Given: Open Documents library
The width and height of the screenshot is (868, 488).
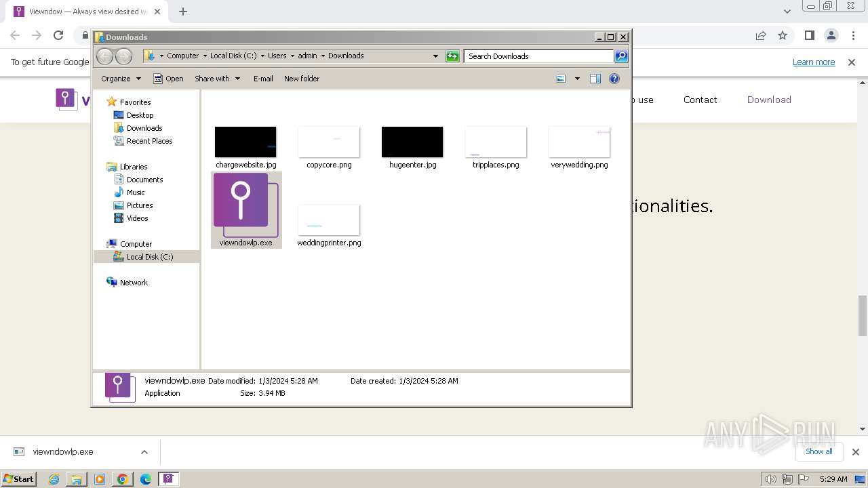Looking at the screenshot, I should click(144, 180).
